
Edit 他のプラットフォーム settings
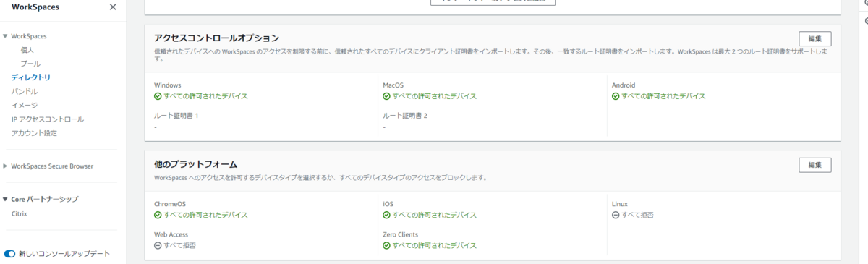[x=814, y=165]
